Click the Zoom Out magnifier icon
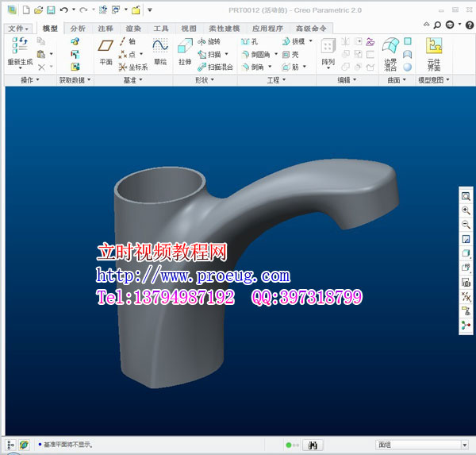476x455 pixels. 466,225
